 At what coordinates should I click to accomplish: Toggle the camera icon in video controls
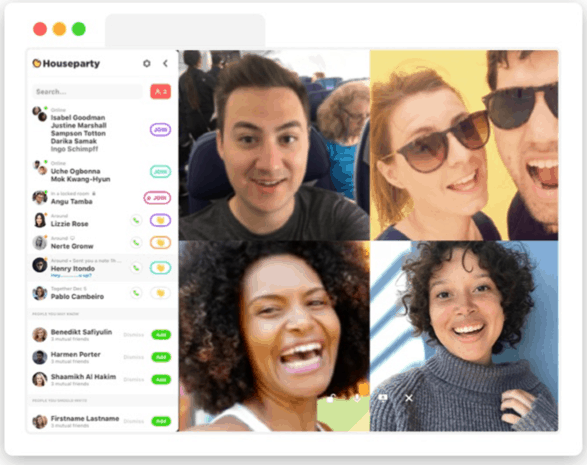coord(383,398)
